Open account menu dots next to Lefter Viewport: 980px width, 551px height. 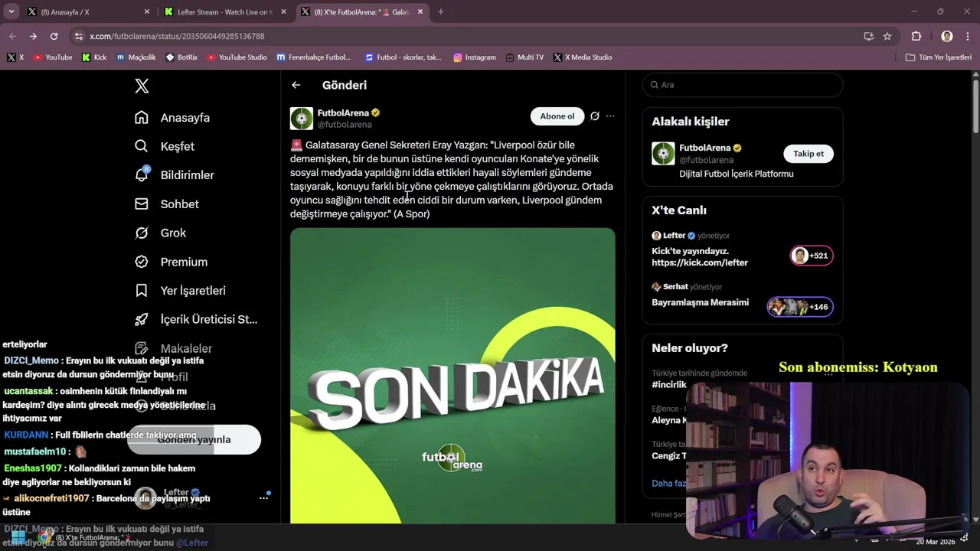point(263,498)
